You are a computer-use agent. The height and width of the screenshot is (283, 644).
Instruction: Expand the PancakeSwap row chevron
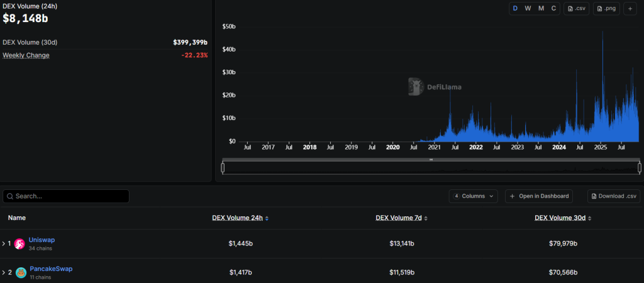[4, 273]
